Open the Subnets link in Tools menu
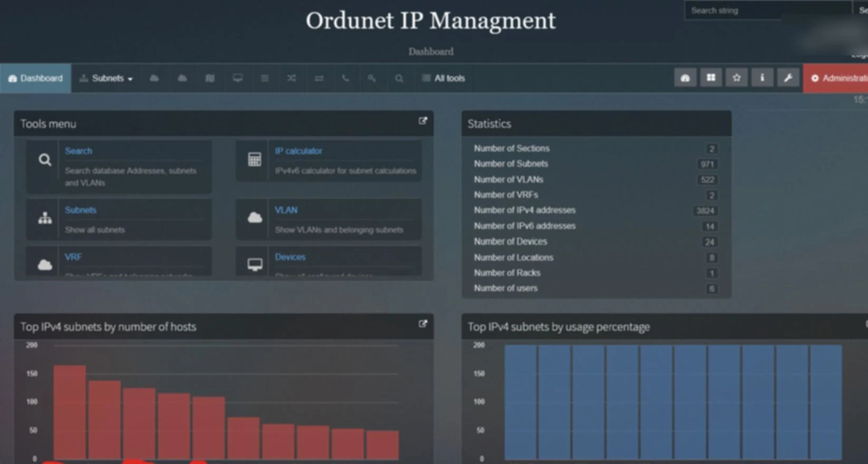The image size is (868, 464). (81, 210)
